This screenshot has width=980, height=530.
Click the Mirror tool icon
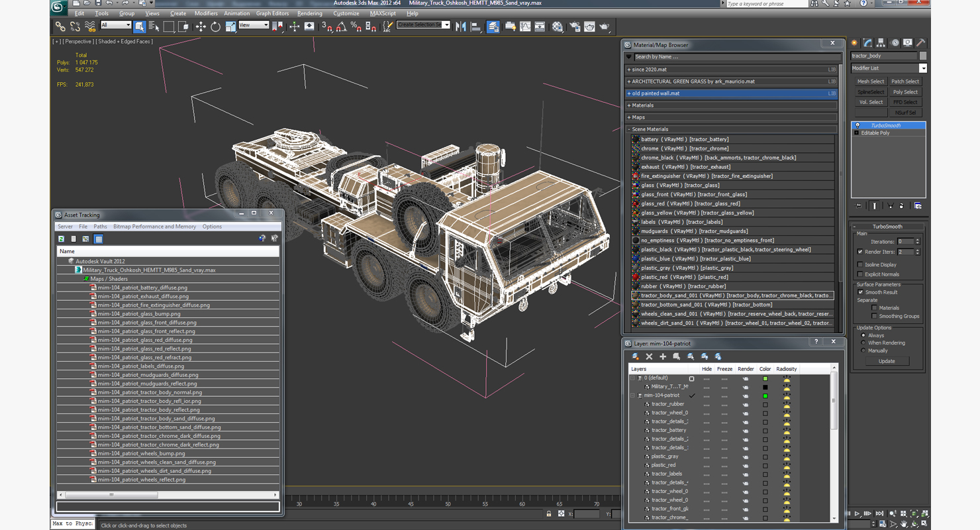(461, 26)
